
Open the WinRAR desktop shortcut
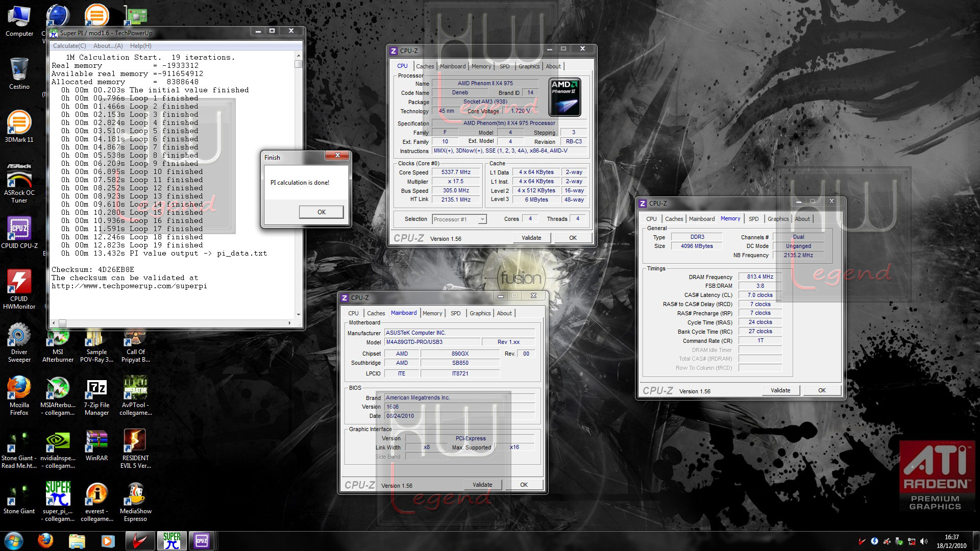pos(96,444)
